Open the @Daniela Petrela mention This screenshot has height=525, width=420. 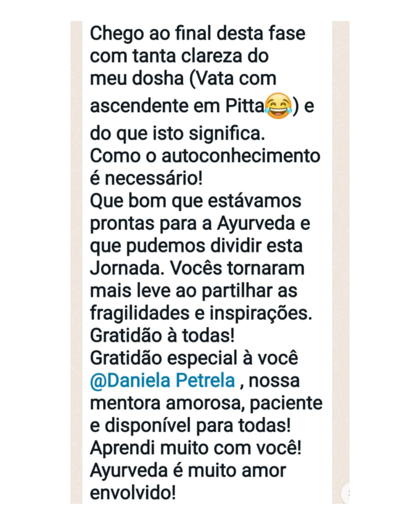coord(163,381)
